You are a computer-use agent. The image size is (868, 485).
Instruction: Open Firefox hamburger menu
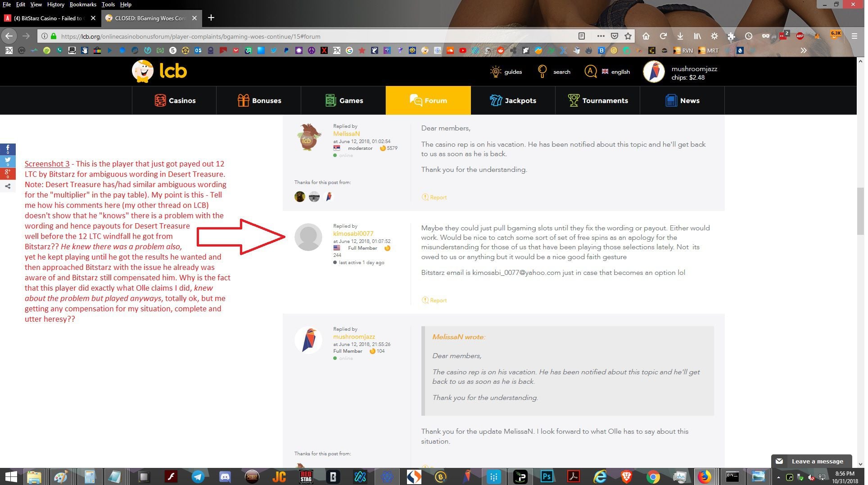coord(854,36)
